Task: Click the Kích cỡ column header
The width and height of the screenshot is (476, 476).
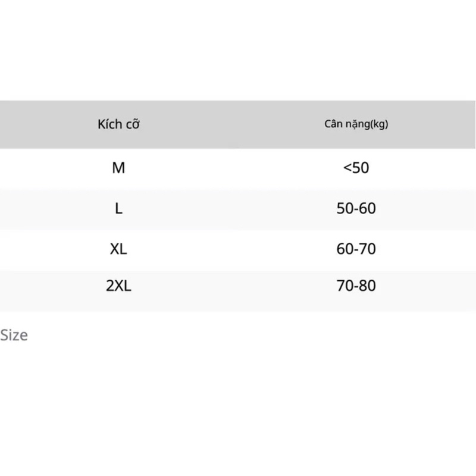Action: pos(118,125)
